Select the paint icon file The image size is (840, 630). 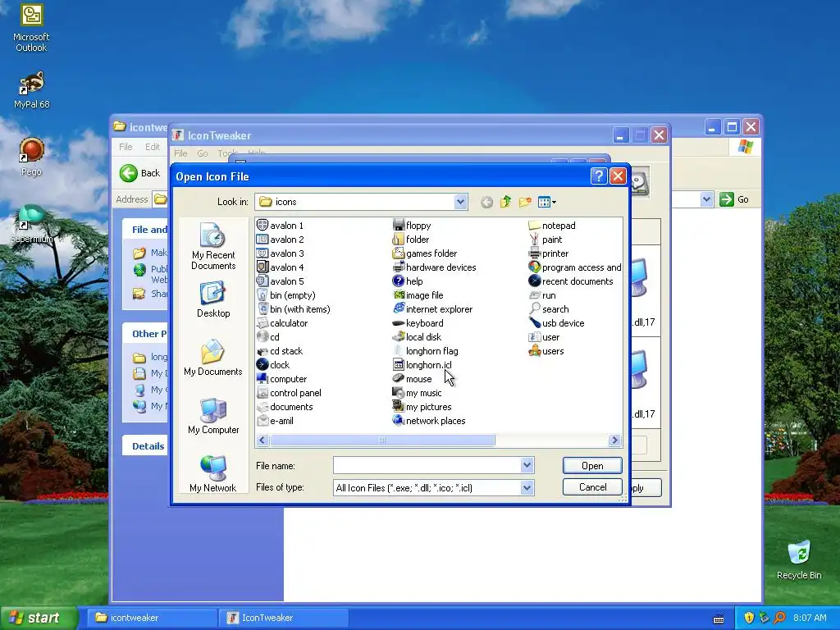[546, 240]
